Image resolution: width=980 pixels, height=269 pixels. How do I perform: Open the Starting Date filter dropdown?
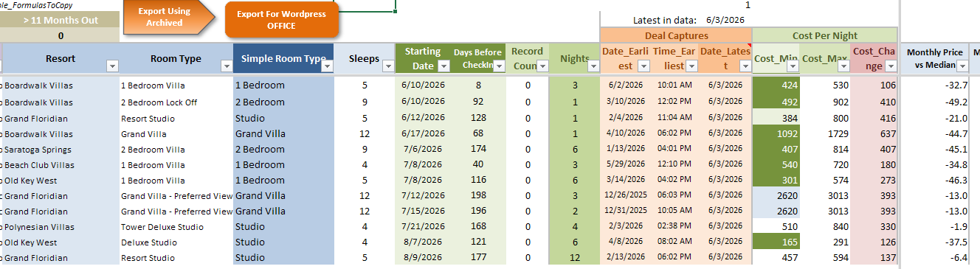[444, 66]
